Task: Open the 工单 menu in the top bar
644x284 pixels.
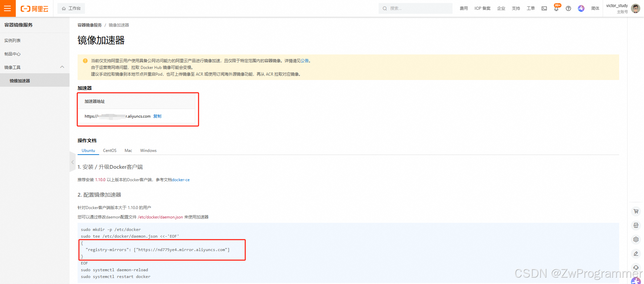Action: click(x=531, y=8)
